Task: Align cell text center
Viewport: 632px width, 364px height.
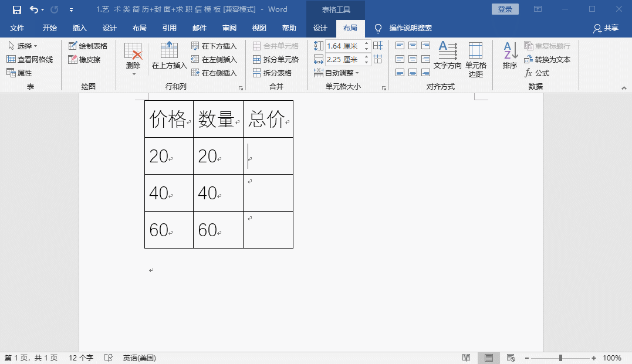Action: point(413,59)
